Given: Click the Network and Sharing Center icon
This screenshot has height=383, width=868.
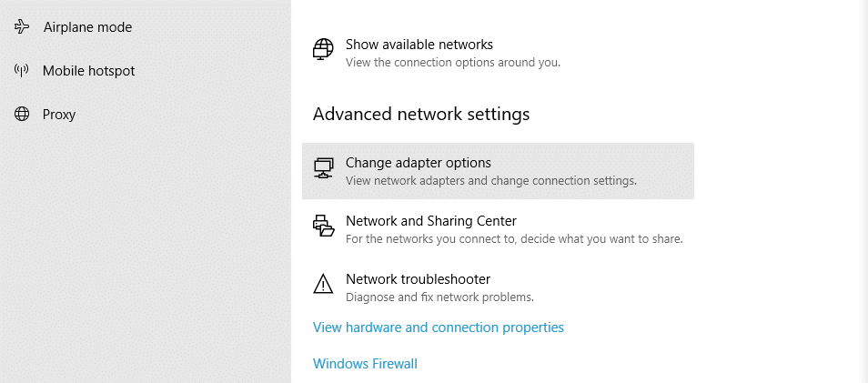Looking at the screenshot, I should 323,226.
